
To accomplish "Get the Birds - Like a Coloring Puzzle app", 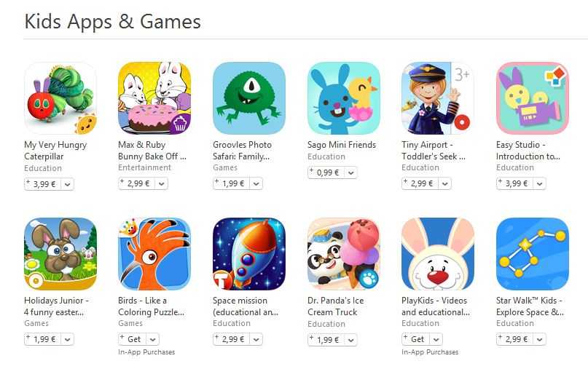I will 133,339.
